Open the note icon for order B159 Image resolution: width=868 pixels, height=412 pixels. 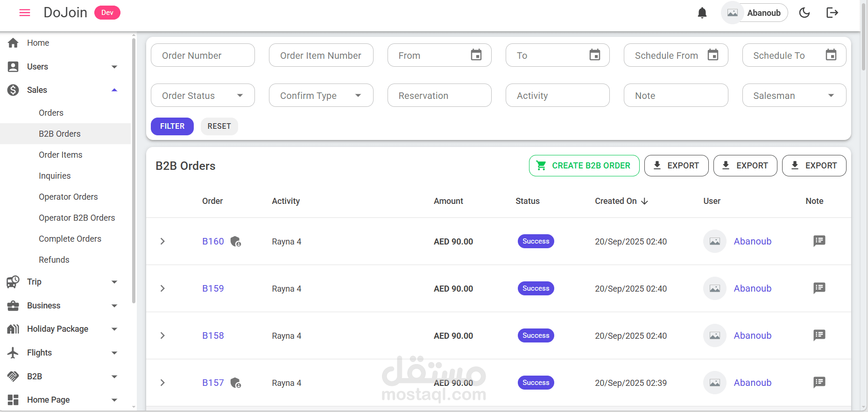[819, 288]
